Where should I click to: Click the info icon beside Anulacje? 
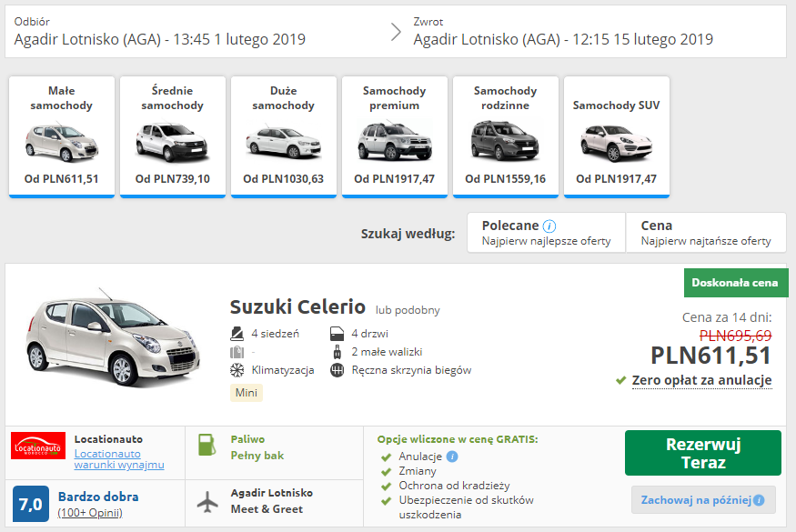pos(452,457)
